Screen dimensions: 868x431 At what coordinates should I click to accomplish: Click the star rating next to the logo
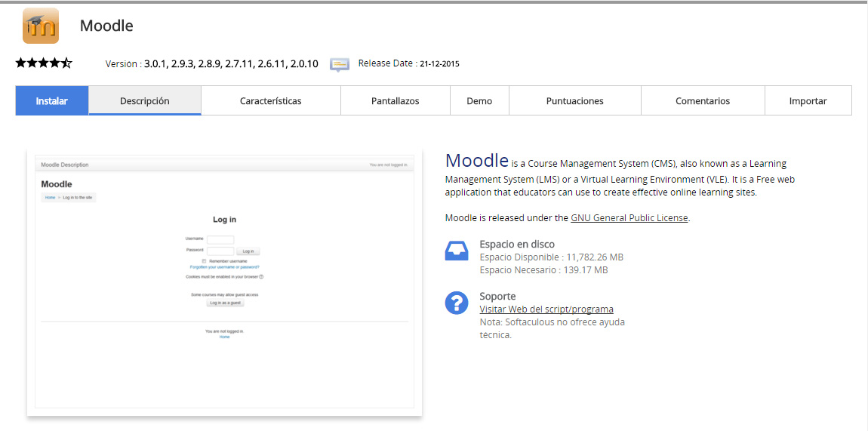point(44,63)
